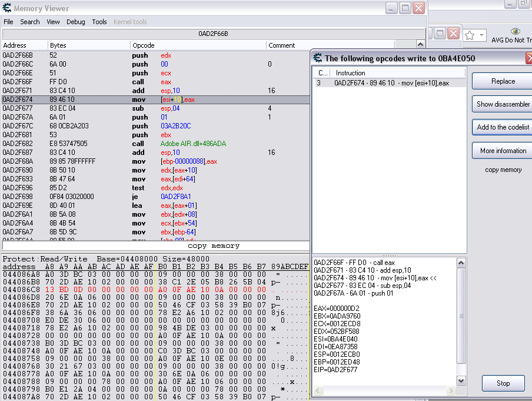
Task: Click the AVG Do Not Track icon
Action: (516, 32)
